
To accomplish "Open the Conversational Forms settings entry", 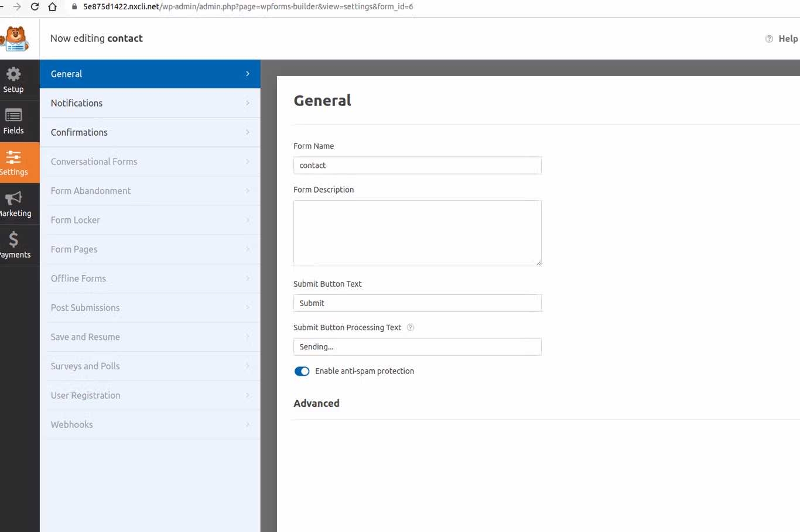I will [150, 162].
